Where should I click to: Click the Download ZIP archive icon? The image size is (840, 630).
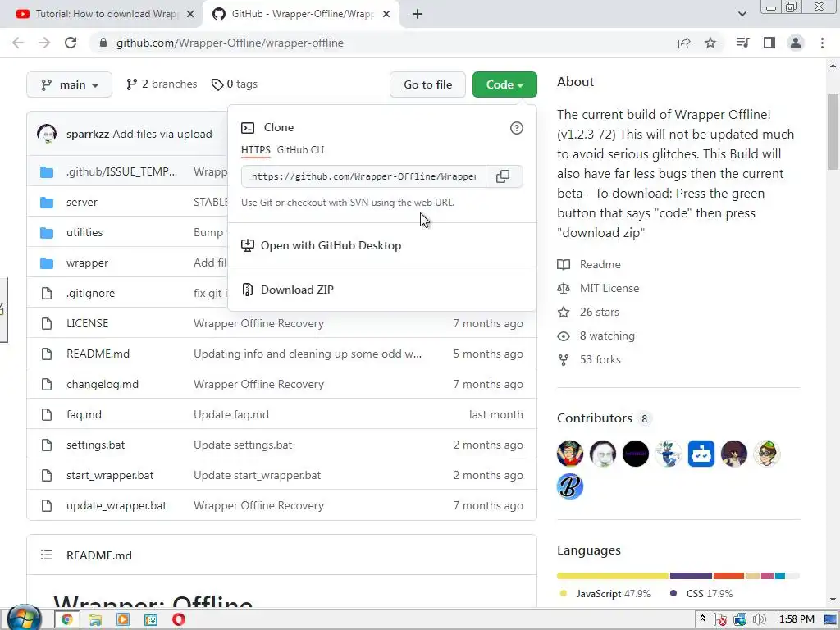[x=248, y=290]
